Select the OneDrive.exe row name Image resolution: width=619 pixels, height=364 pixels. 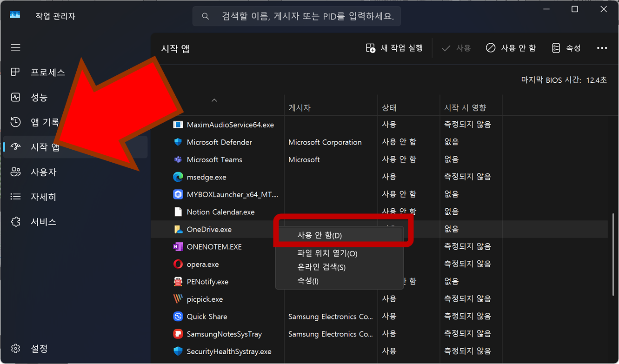[209, 229]
